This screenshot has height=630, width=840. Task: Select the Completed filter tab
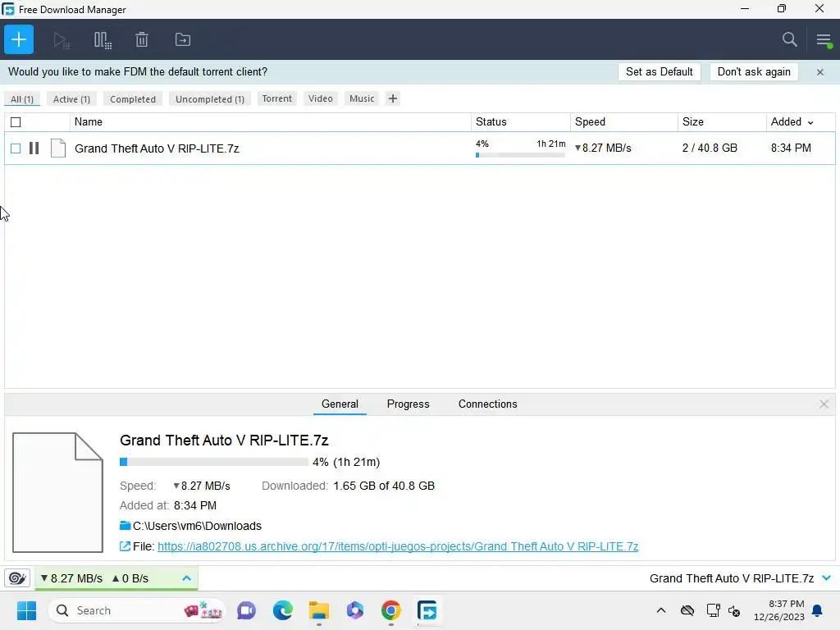coord(133,99)
